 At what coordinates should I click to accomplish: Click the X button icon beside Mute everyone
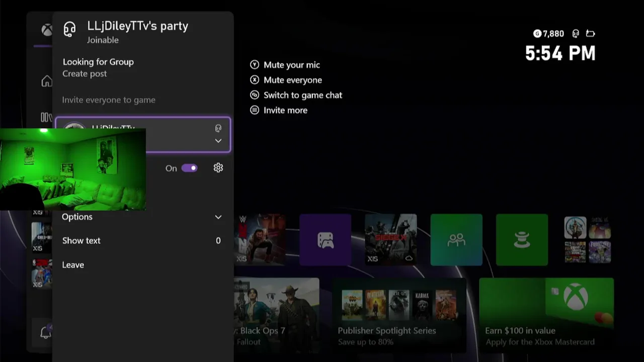click(255, 80)
